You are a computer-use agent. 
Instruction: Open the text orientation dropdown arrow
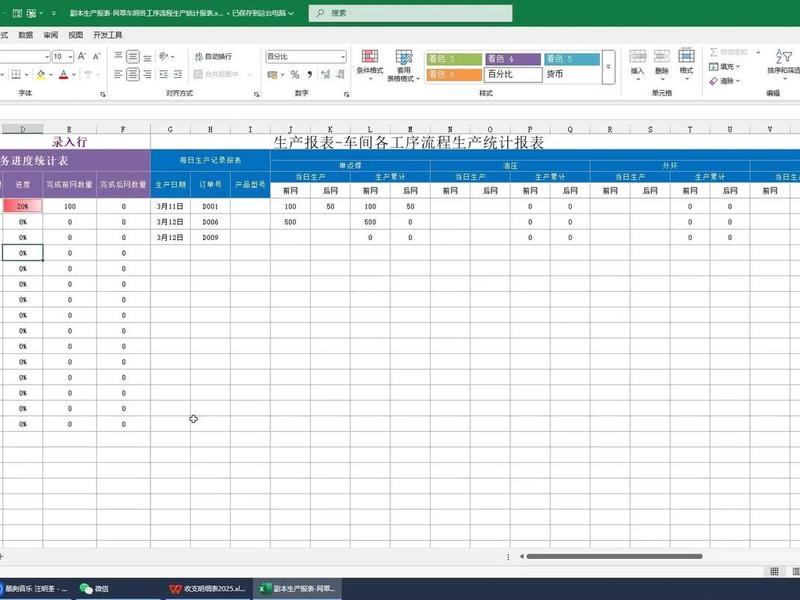[172, 57]
